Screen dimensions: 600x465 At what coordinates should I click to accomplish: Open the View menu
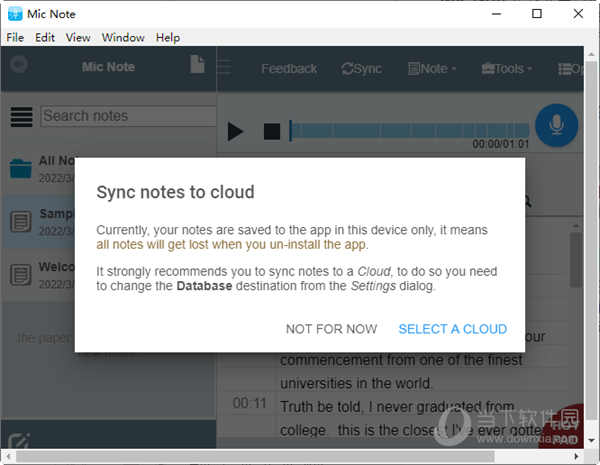78,38
